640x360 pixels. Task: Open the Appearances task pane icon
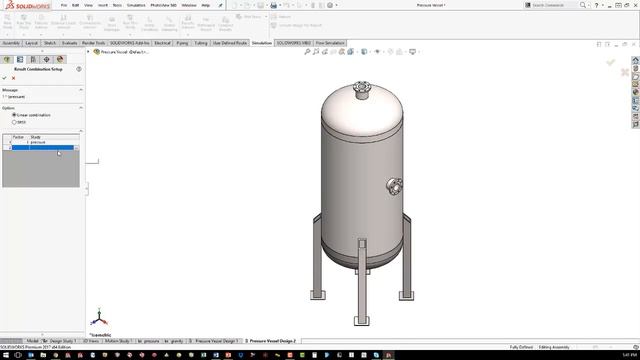pos(636,92)
